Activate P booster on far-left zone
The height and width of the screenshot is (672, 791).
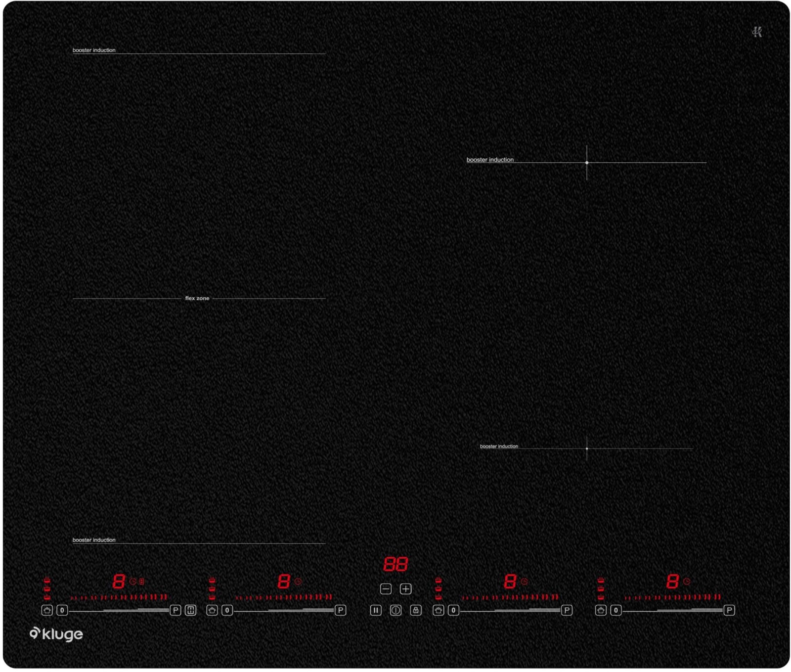(176, 610)
